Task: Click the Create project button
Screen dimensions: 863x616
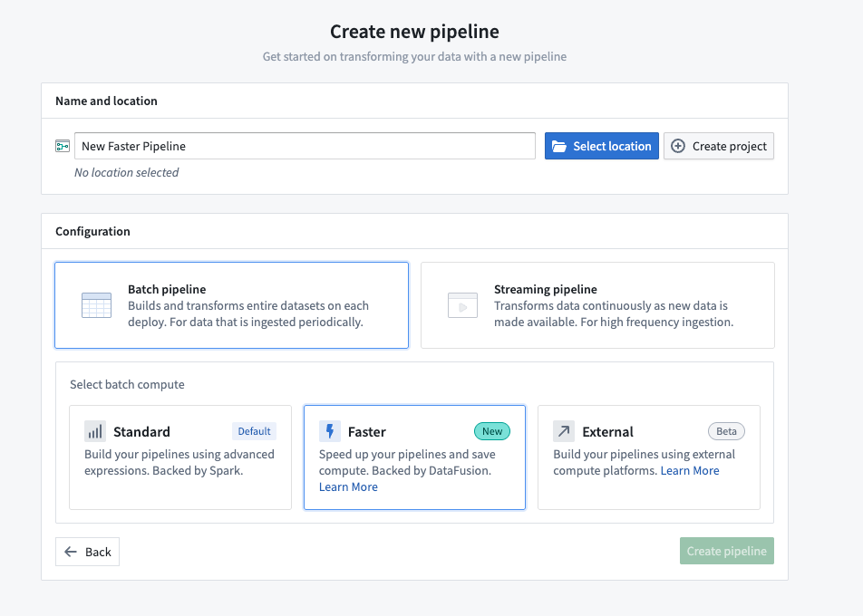Action: tap(718, 145)
